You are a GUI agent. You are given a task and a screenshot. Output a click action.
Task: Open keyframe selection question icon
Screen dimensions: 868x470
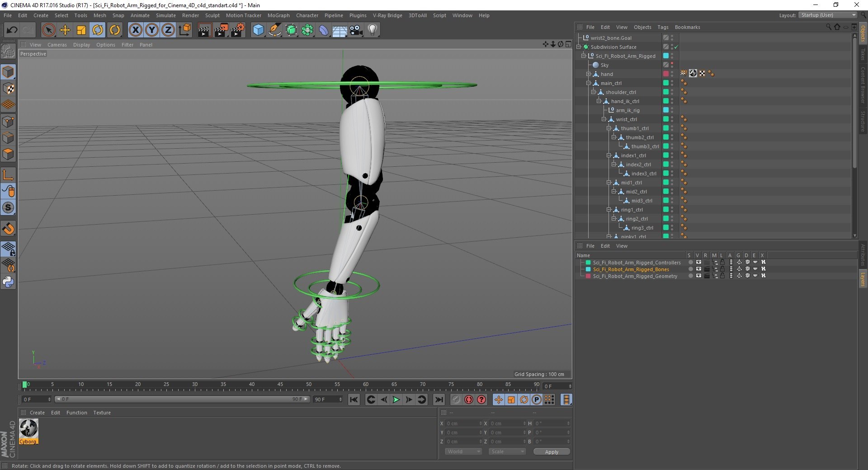[x=481, y=399]
